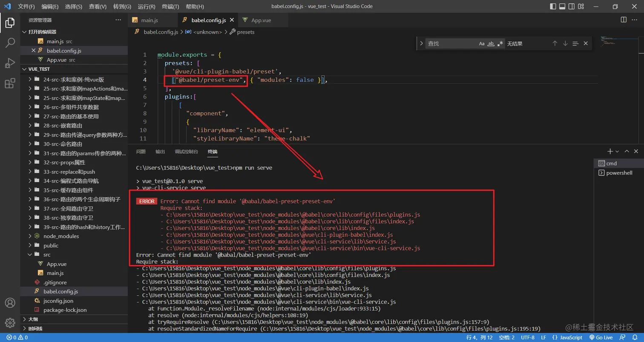Start Go Live server
Viewport: 644px width, 342px height.
tap(601, 337)
